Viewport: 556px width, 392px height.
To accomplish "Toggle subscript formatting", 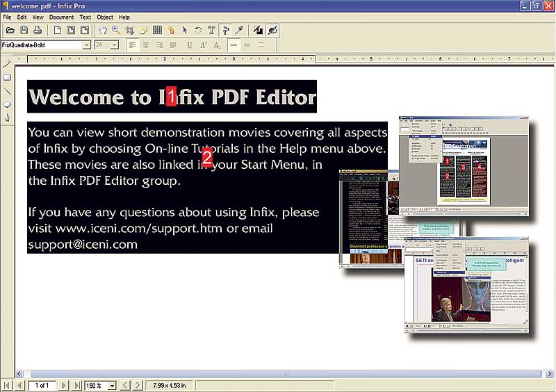I will tap(217, 45).
